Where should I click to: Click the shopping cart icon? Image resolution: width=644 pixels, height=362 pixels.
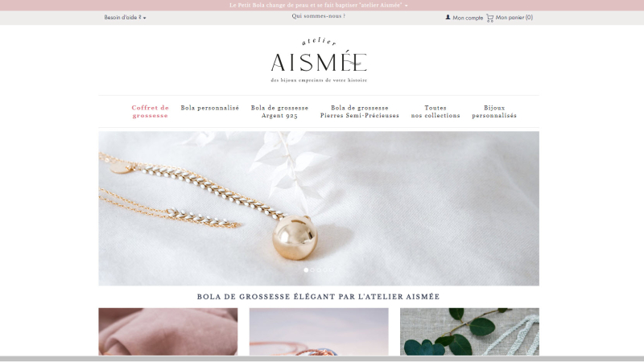[489, 18]
